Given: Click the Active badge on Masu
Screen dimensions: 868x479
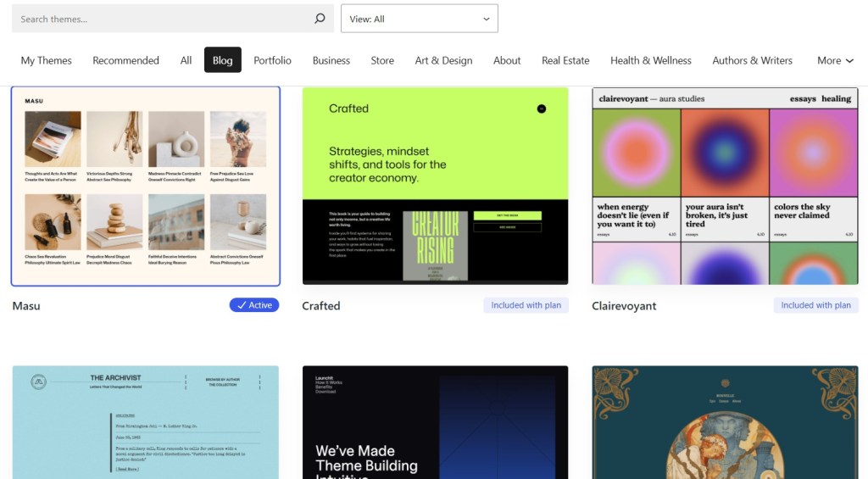Looking at the screenshot, I should (x=254, y=305).
